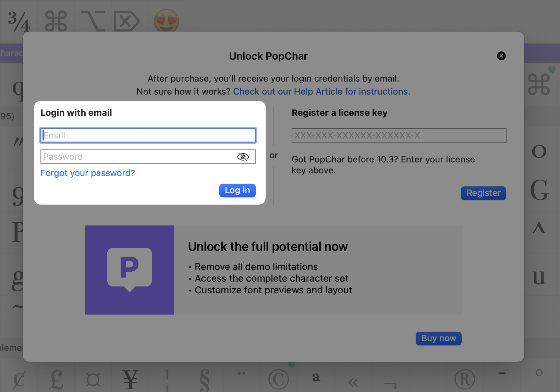Focus the Email input field
The height and width of the screenshot is (392, 560).
(x=148, y=135)
